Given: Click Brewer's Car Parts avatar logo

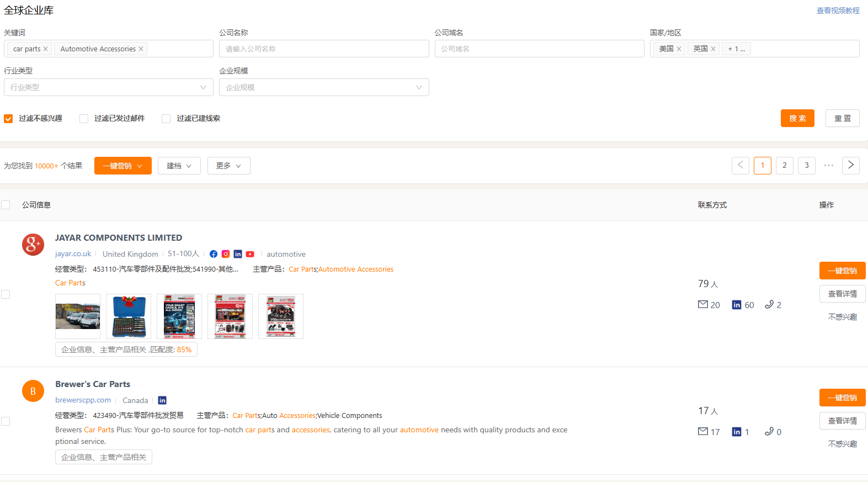Looking at the screenshot, I should tap(33, 391).
